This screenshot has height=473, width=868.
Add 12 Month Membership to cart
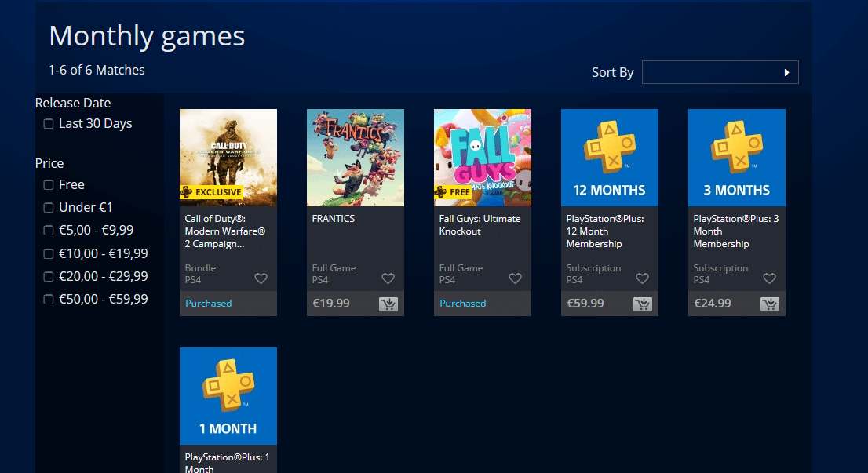642,304
